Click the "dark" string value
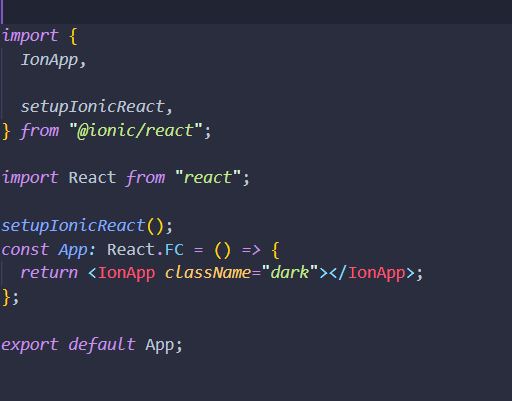512x401 pixels. (290, 273)
